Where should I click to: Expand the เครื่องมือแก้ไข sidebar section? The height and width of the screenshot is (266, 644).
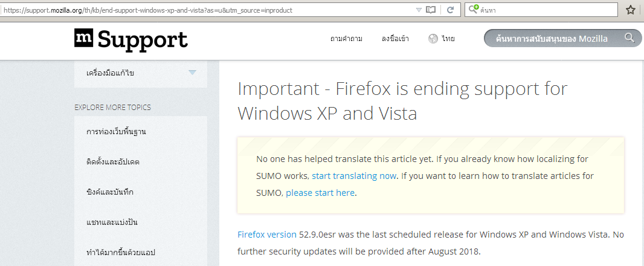192,73
